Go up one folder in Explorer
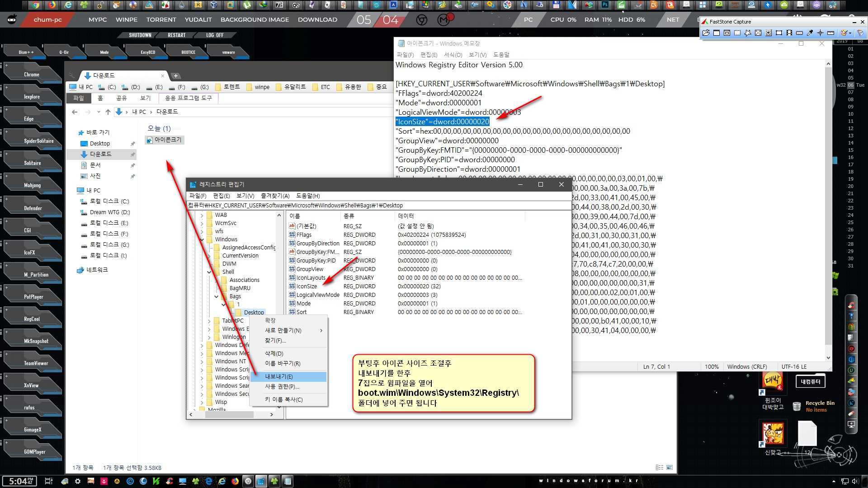This screenshot has height=488, width=868. click(108, 112)
